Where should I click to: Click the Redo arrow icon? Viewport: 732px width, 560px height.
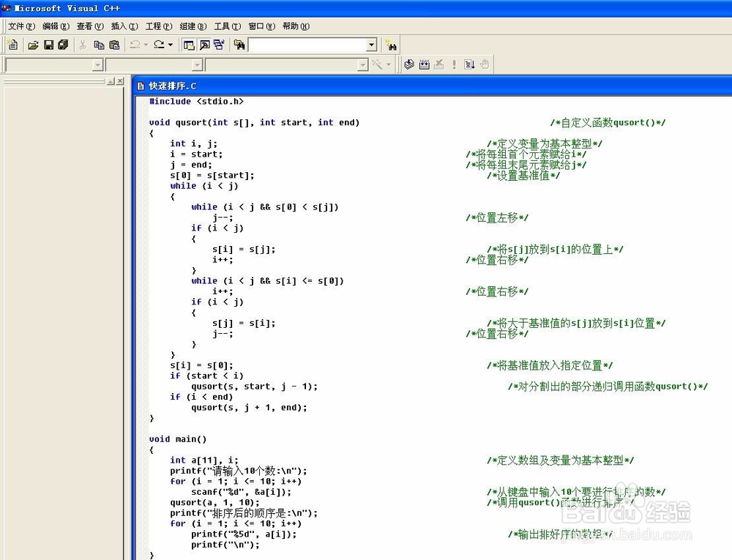159,45
